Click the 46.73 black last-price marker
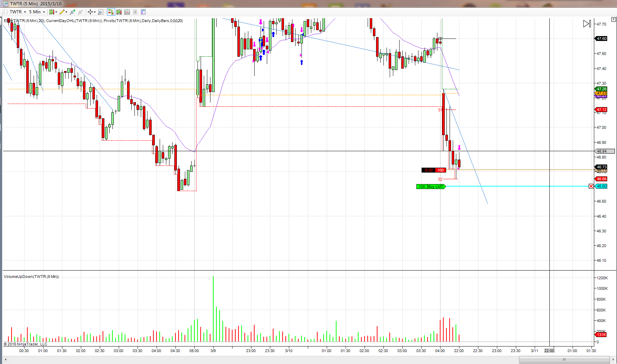Image resolution: width=617 pixels, height=364 pixels. click(x=601, y=167)
